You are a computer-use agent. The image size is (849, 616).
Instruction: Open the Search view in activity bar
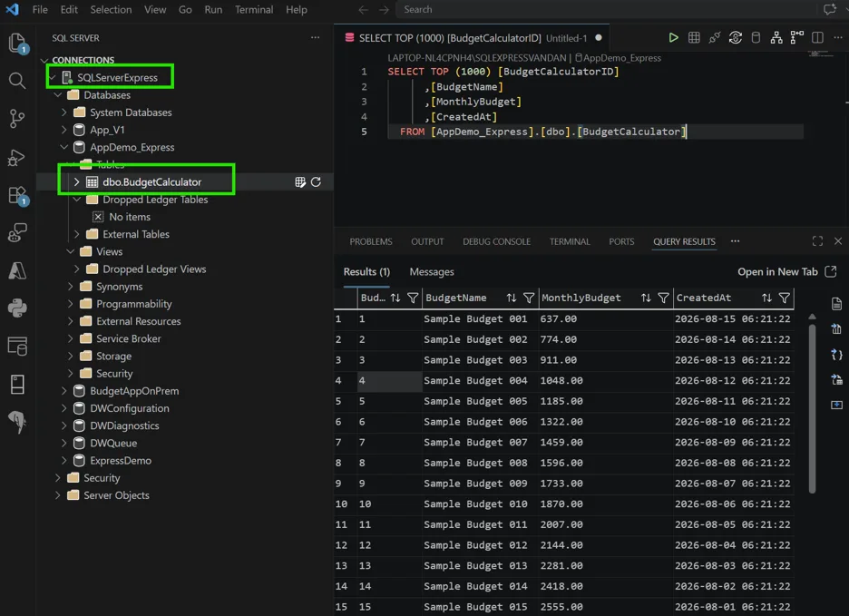click(17, 81)
